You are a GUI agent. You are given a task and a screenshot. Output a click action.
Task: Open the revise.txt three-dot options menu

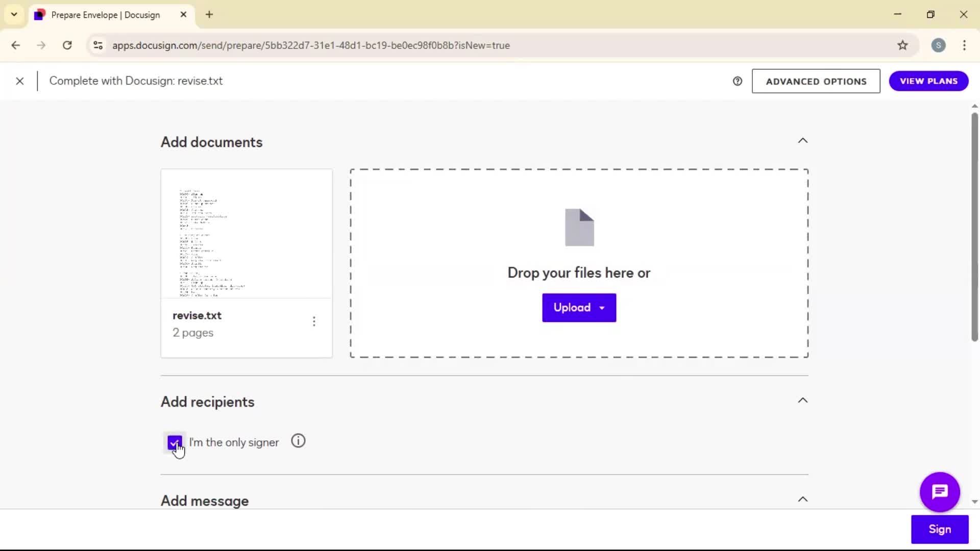314,321
